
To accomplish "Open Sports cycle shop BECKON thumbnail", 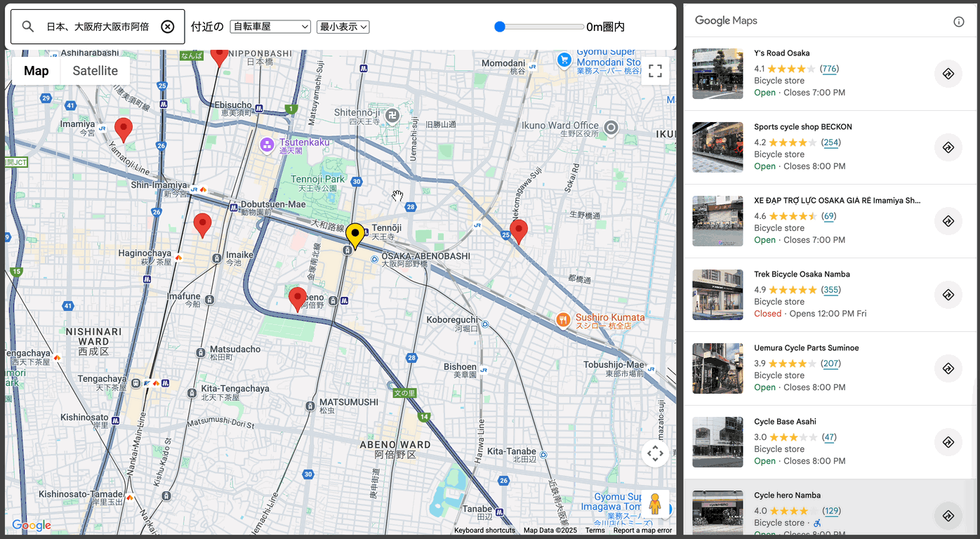I will tap(717, 147).
